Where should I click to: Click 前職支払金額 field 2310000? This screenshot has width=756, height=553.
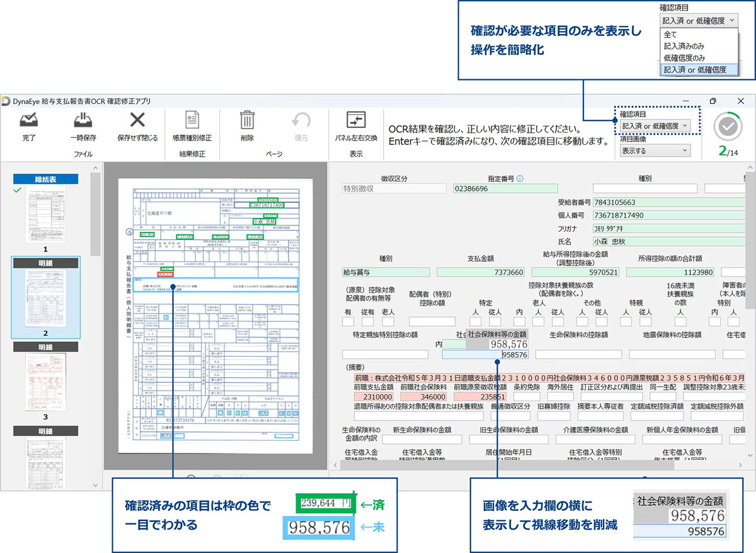374,397
